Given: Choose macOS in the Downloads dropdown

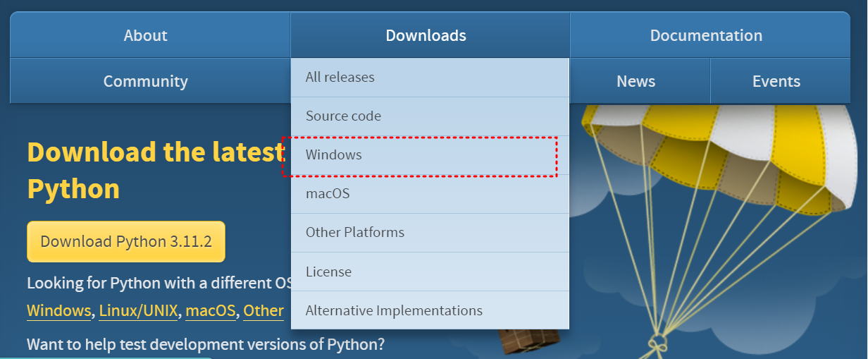Looking at the screenshot, I should (430, 194).
